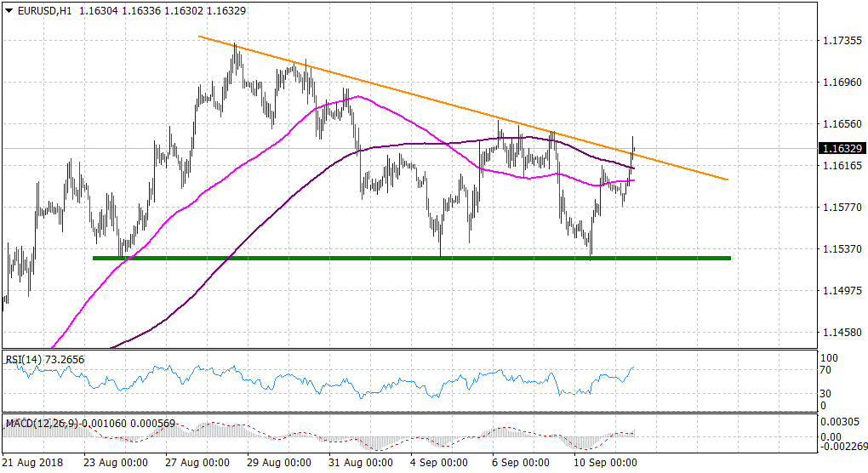Click the triangle arrow beside EURUSD,H1
This screenshot has height=473, width=868.
click(x=9, y=9)
